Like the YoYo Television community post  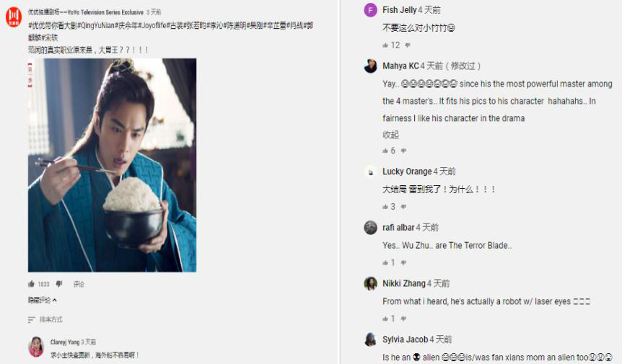[31, 284]
